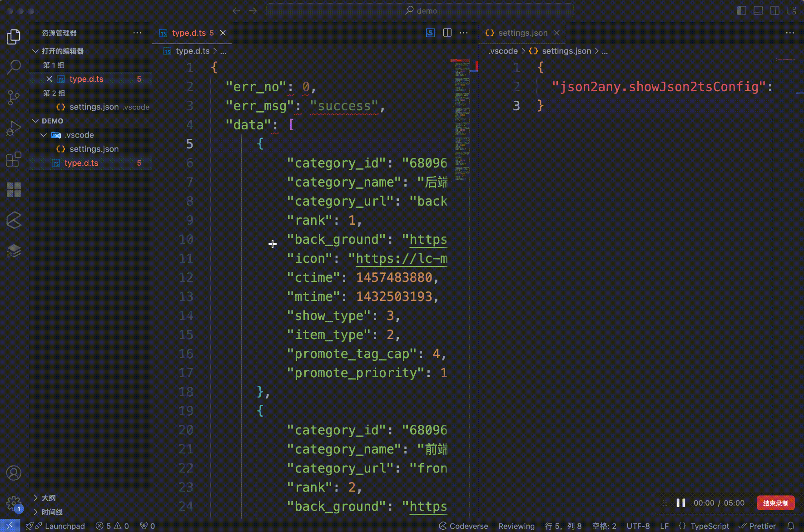This screenshot has width=804, height=532.
Task: Grab the recording widget drag handle
Action: coord(665,503)
